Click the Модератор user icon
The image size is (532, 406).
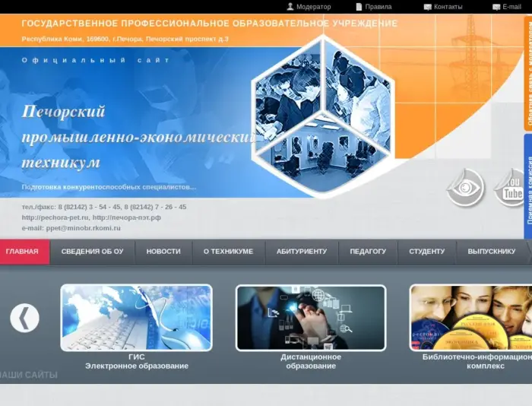(290, 7)
